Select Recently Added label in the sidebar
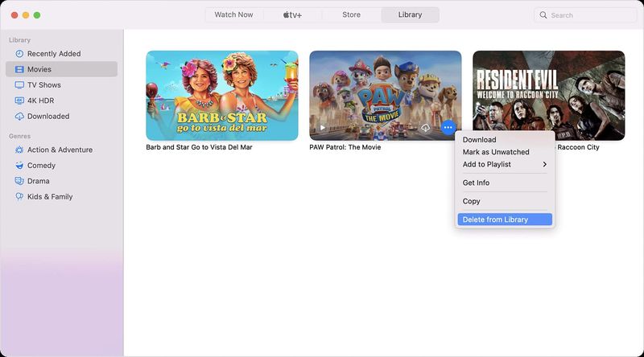The width and height of the screenshot is (644, 357). tap(54, 54)
